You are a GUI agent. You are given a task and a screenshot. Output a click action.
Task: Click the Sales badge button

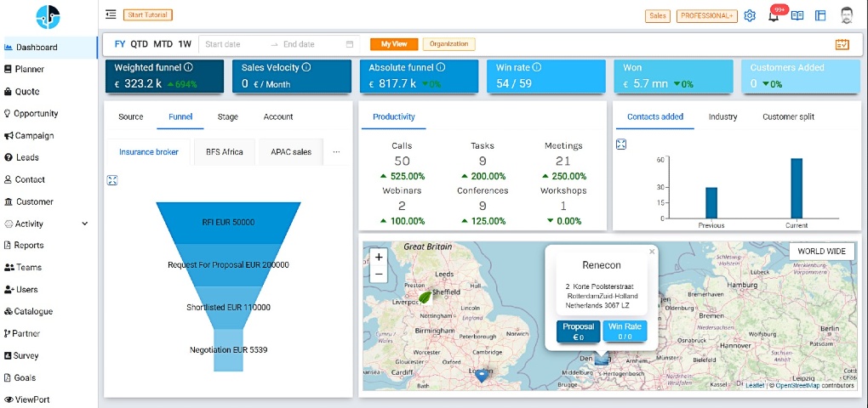658,16
